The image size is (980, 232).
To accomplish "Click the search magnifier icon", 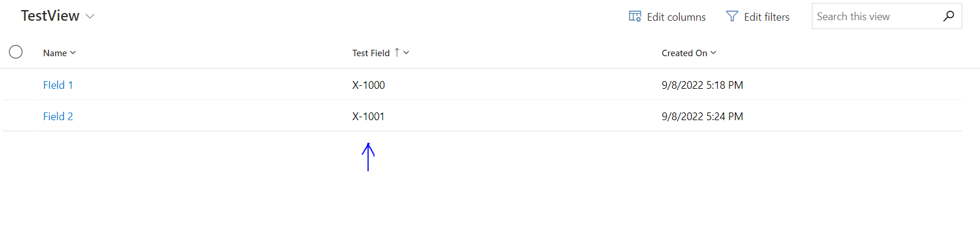I will 949,16.
